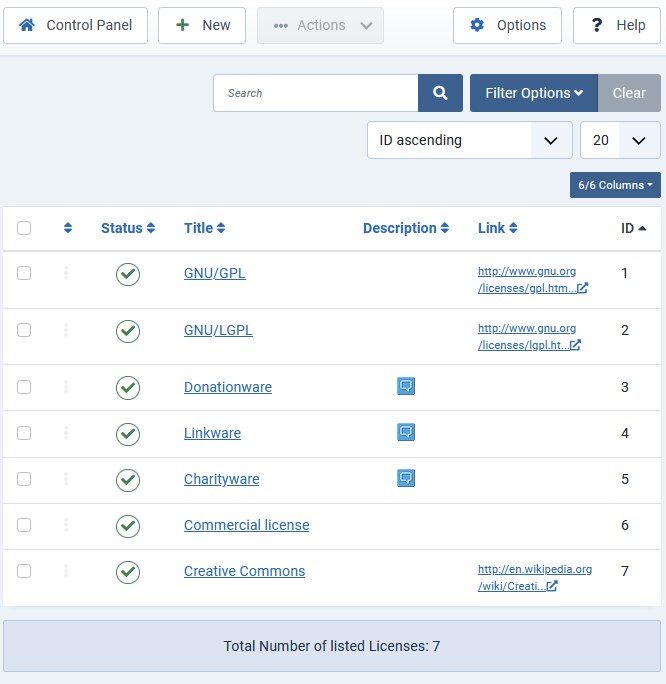Check the Creative Commons row checkbox
The width and height of the screenshot is (666, 684).
click(24, 571)
